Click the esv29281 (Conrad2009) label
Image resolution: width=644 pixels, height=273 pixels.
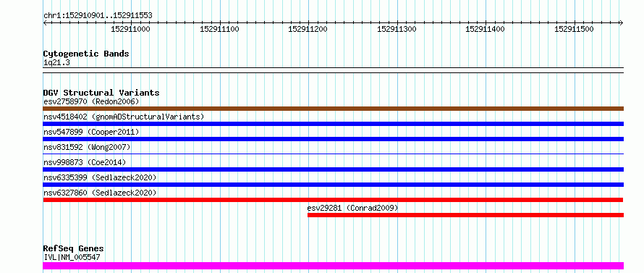(x=353, y=208)
